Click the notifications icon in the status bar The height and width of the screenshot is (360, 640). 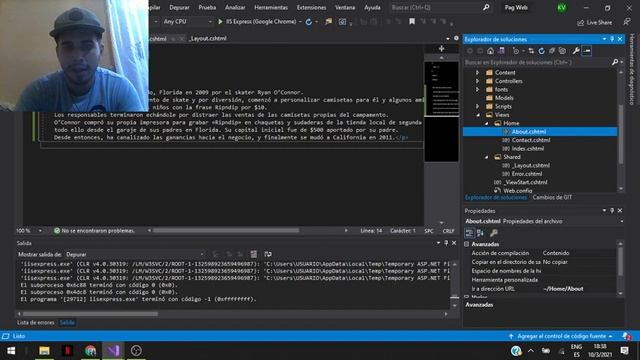pos(626,336)
